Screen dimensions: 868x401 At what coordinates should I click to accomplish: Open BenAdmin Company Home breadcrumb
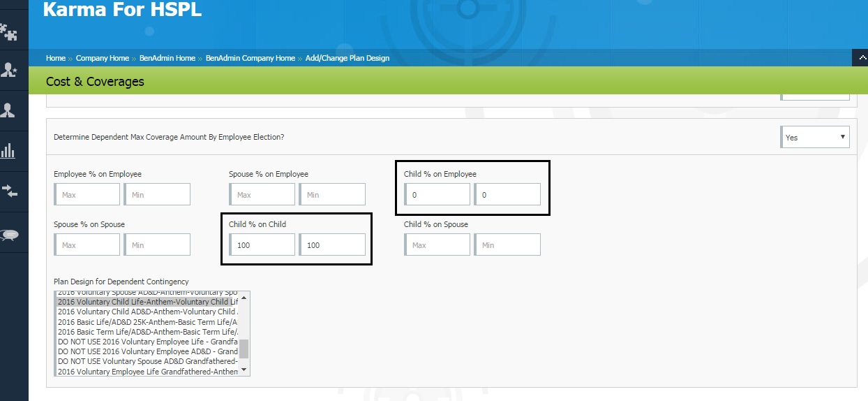(x=250, y=59)
